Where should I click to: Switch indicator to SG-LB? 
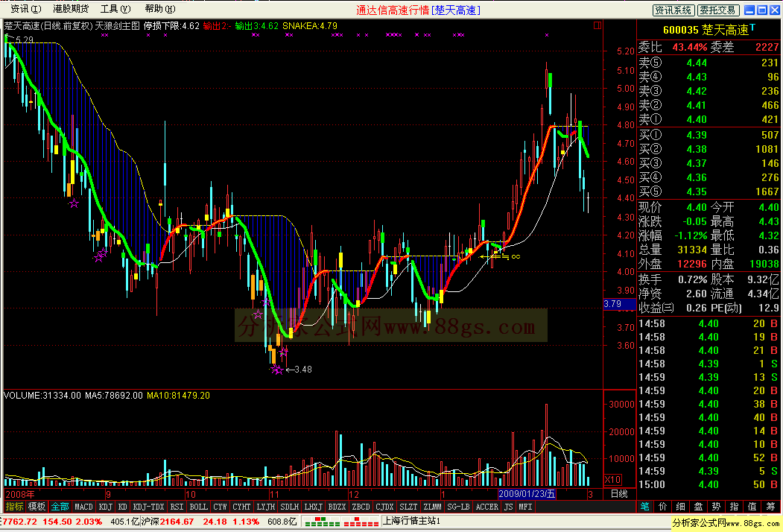click(x=458, y=507)
